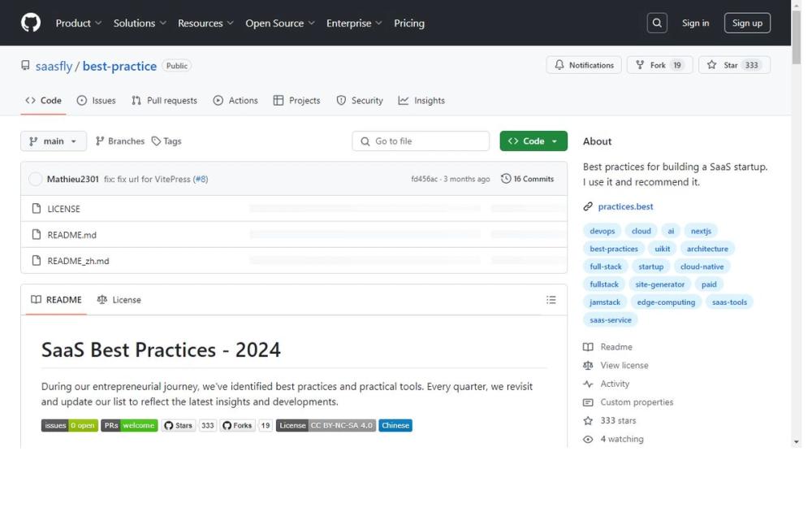Click the fd456ac commit hash
This screenshot has width=812, height=508.
point(424,179)
